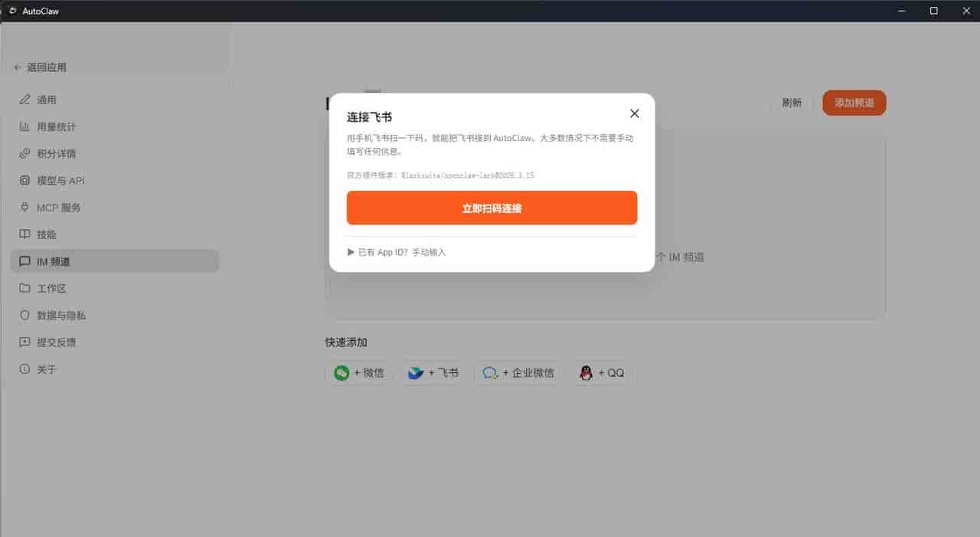Open the 数据与隐私 settings page
The height and width of the screenshot is (537, 980).
point(115,316)
